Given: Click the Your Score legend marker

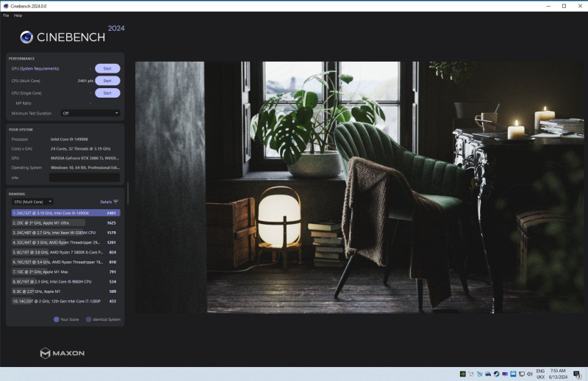Looking at the screenshot, I should (57, 319).
